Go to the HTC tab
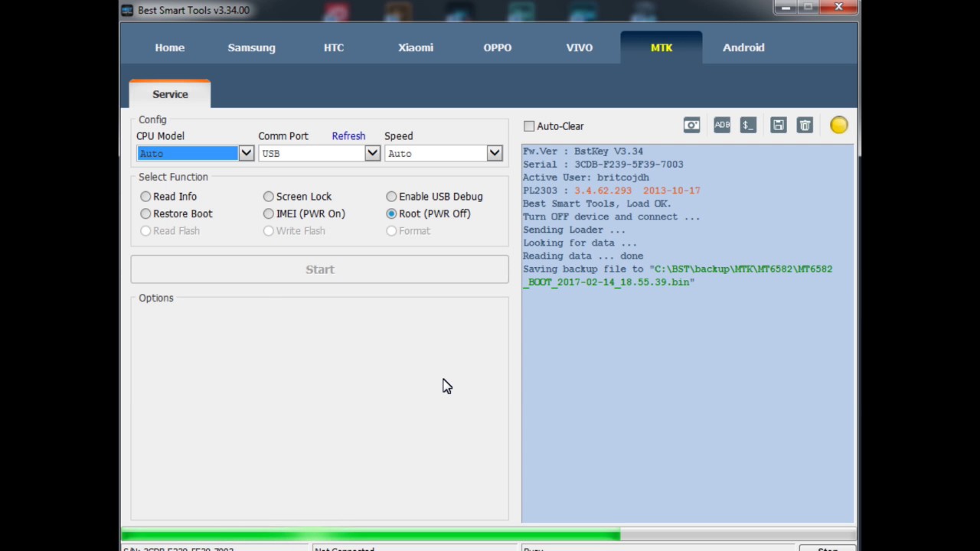 (334, 47)
